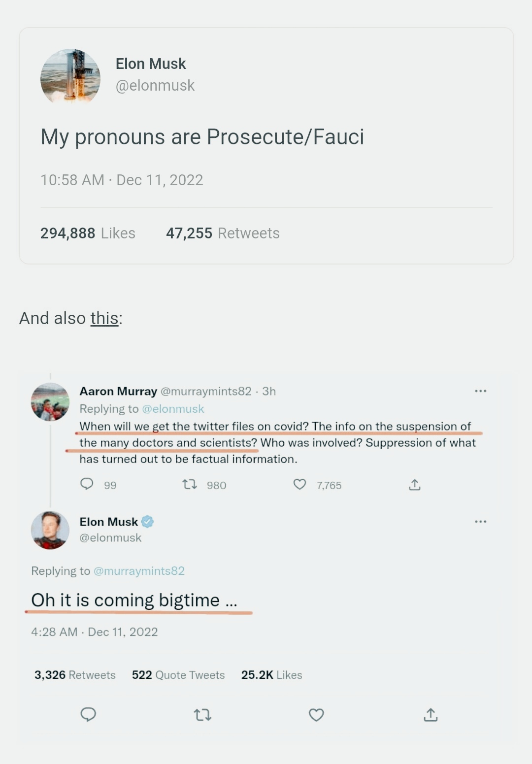The width and height of the screenshot is (532, 764).
Task: Open Elon Musk's rocket avatar in top tweet
Action: (x=70, y=76)
